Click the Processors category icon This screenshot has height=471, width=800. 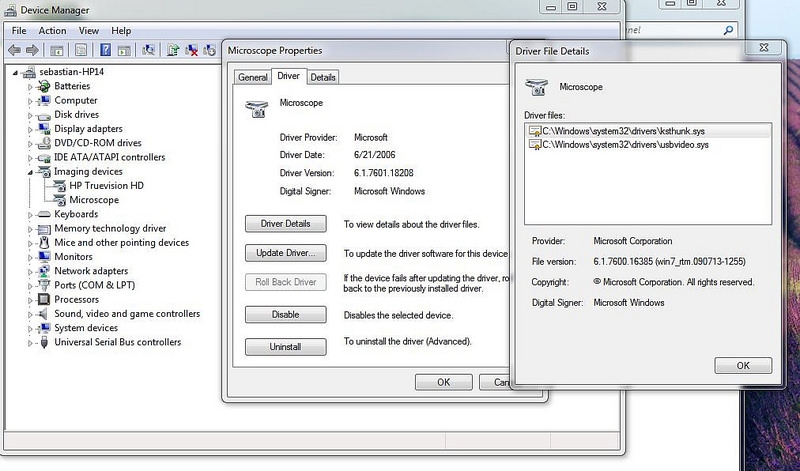click(44, 299)
